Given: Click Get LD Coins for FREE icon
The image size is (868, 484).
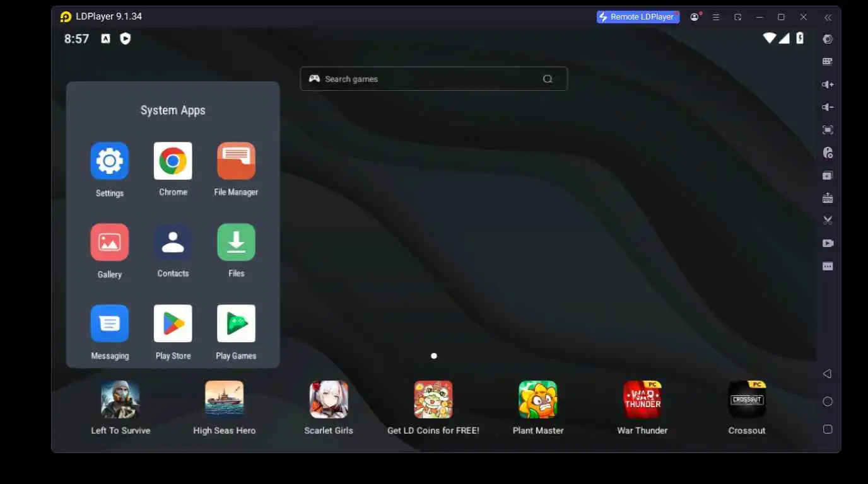Looking at the screenshot, I should [x=433, y=400].
